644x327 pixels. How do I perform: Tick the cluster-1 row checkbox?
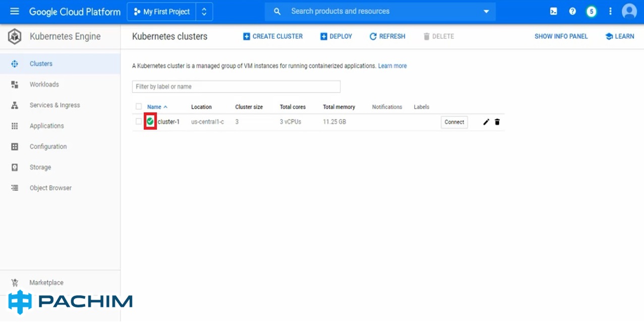coord(139,121)
